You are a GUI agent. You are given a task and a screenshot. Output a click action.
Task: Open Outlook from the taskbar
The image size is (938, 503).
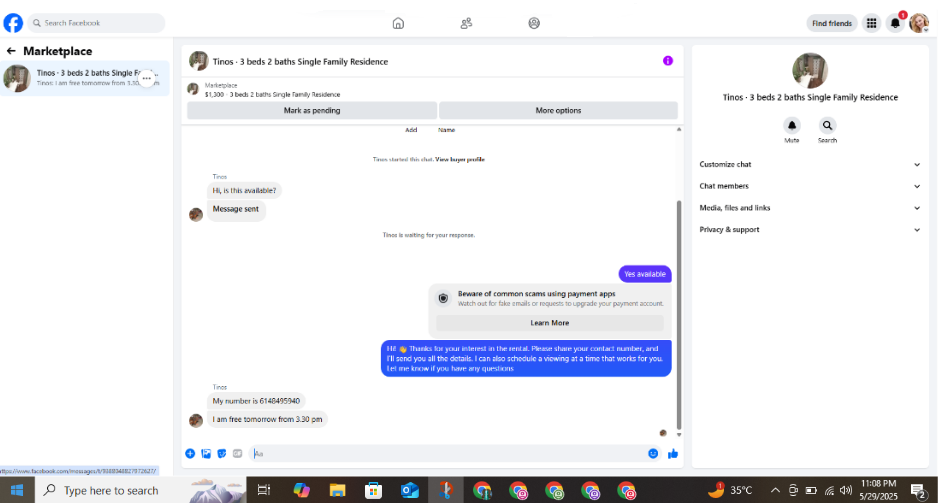click(410, 490)
